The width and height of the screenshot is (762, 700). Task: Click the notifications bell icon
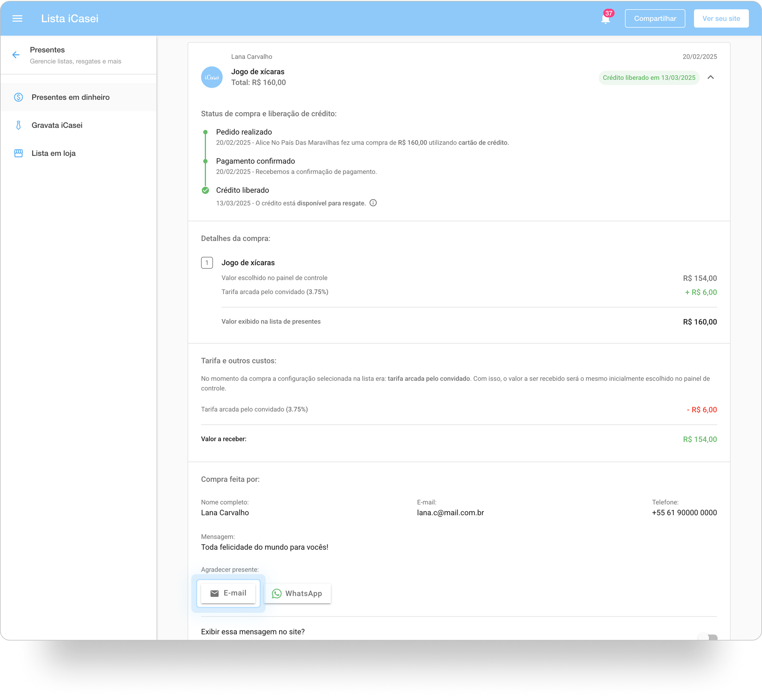[x=605, y=19]
